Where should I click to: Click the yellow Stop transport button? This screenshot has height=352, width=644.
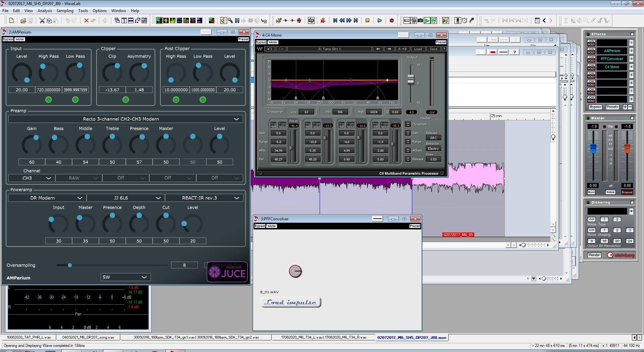(367, 20)
